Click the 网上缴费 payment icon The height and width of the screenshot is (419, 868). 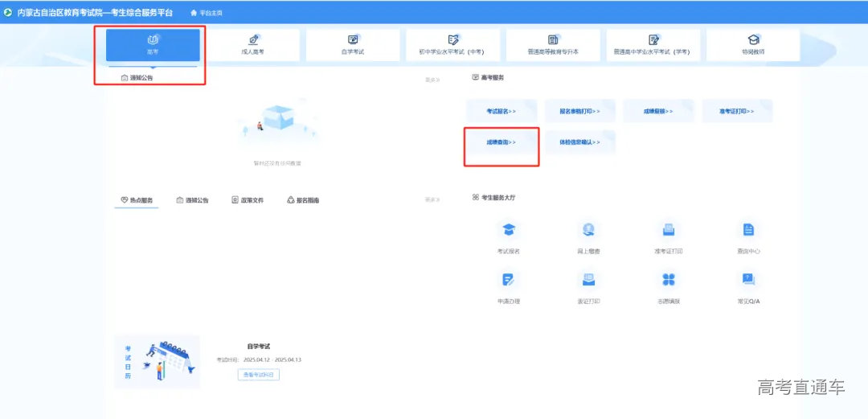point(588,229)
